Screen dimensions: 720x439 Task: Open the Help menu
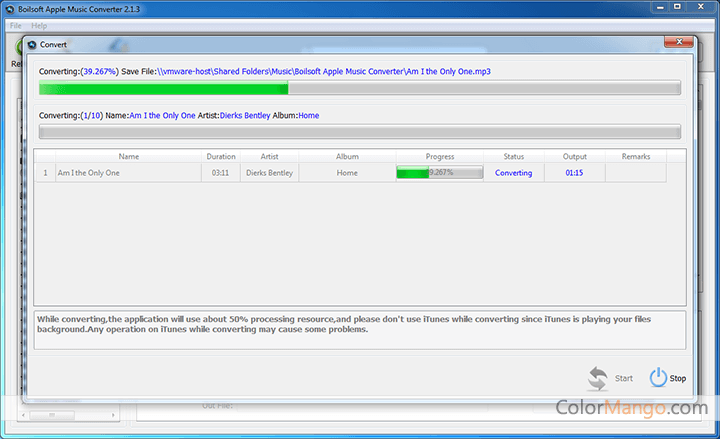pos(39,25)
